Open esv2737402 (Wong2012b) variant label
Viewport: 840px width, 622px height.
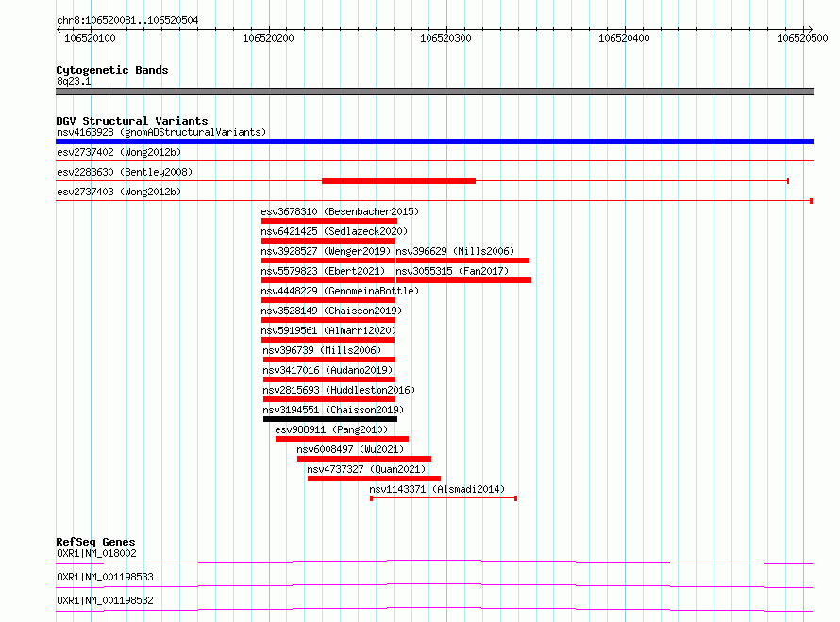(119, 152)
